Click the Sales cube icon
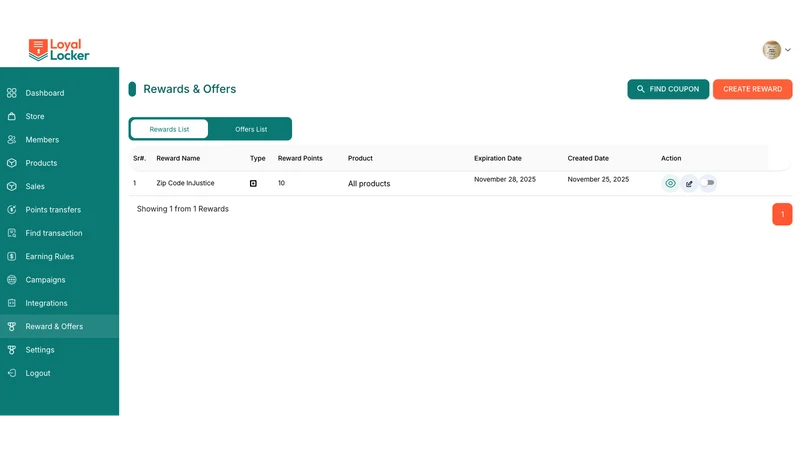Viewport: 800px width, 450px height. click(12, 186)
